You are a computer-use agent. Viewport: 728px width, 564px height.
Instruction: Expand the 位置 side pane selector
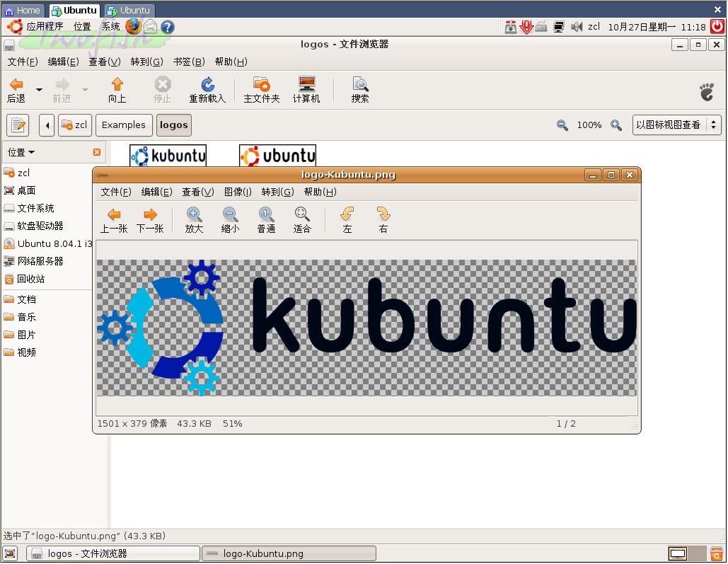point(21,152)
